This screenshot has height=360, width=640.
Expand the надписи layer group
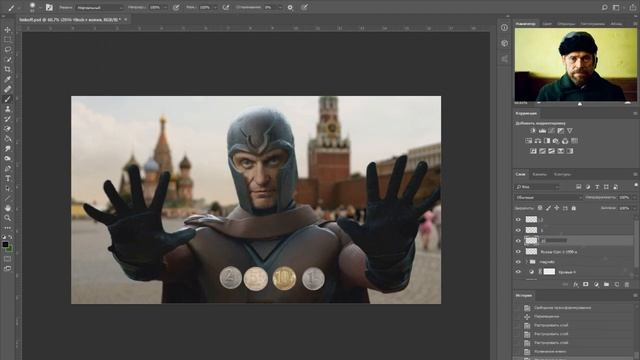(x=527, y=262)
